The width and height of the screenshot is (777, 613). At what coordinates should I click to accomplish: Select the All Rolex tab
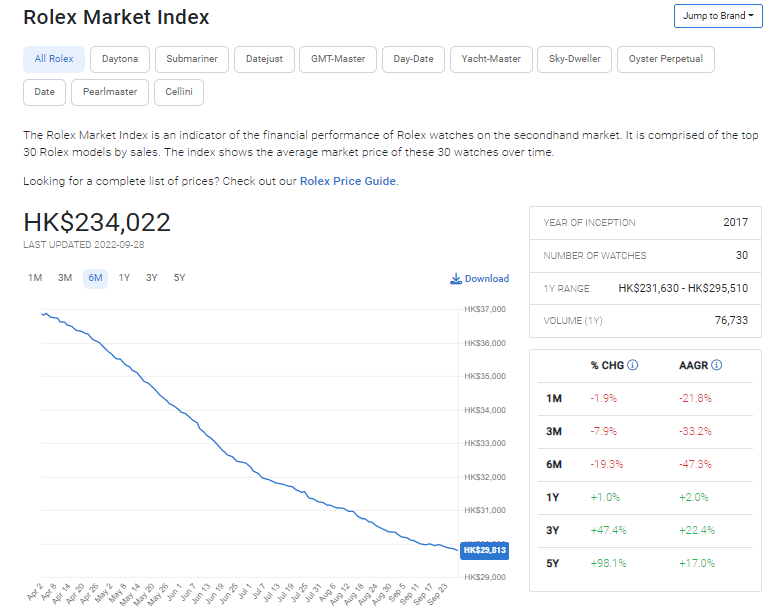click(54, 59)
